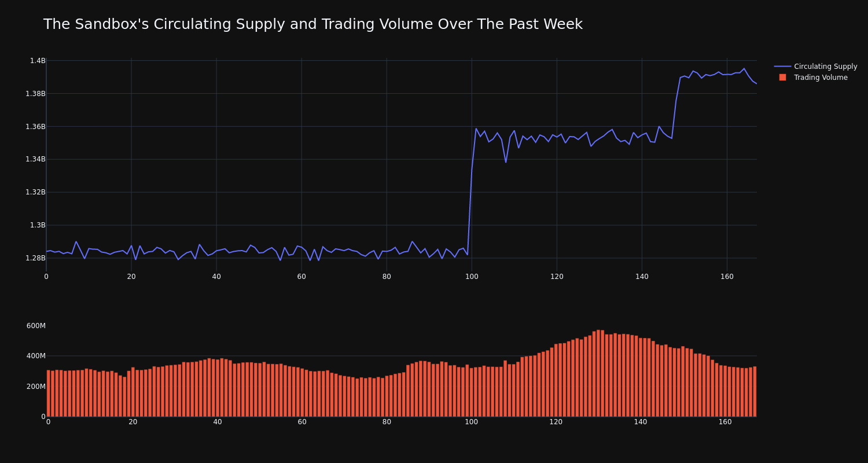The image size is (868, 463).
Task: Click the 1.38B y-axis label
Action: 35,94
